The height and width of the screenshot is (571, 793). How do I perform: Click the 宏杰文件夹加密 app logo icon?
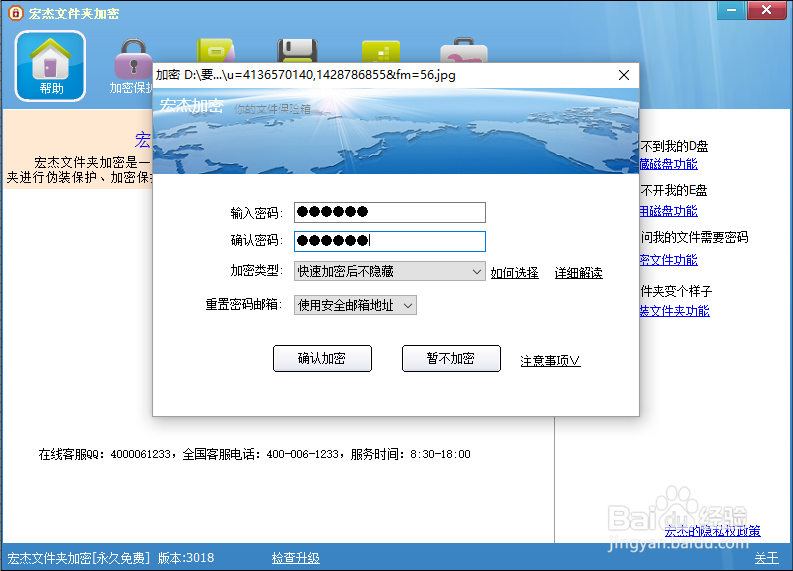[16, 13]
